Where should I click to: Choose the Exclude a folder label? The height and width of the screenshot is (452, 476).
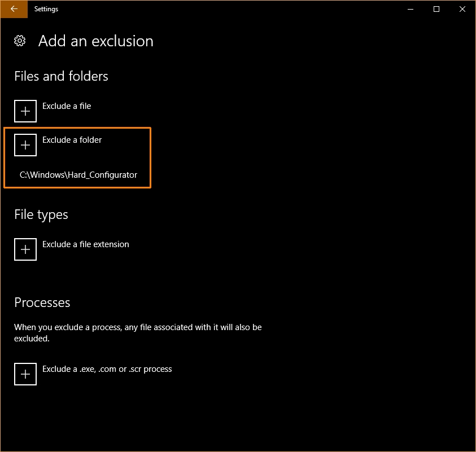[x=72, y=140]
